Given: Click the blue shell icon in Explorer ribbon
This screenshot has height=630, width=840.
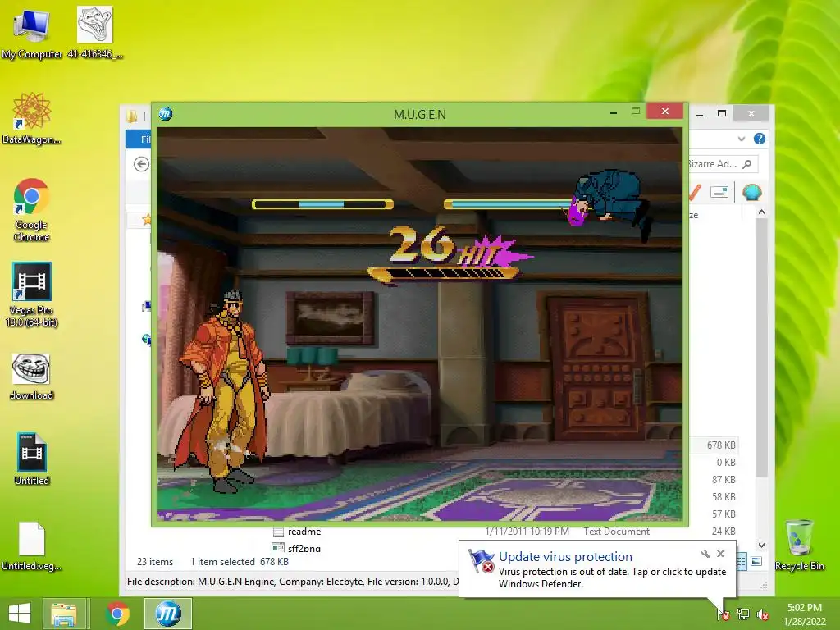Looking at the screenshot, I should pos(752,192).
